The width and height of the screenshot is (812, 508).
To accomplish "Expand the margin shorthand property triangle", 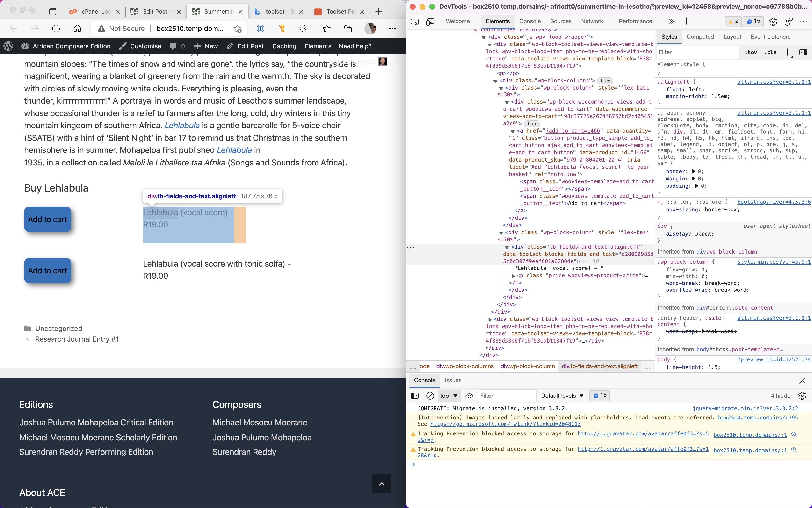I will [694, 179].
